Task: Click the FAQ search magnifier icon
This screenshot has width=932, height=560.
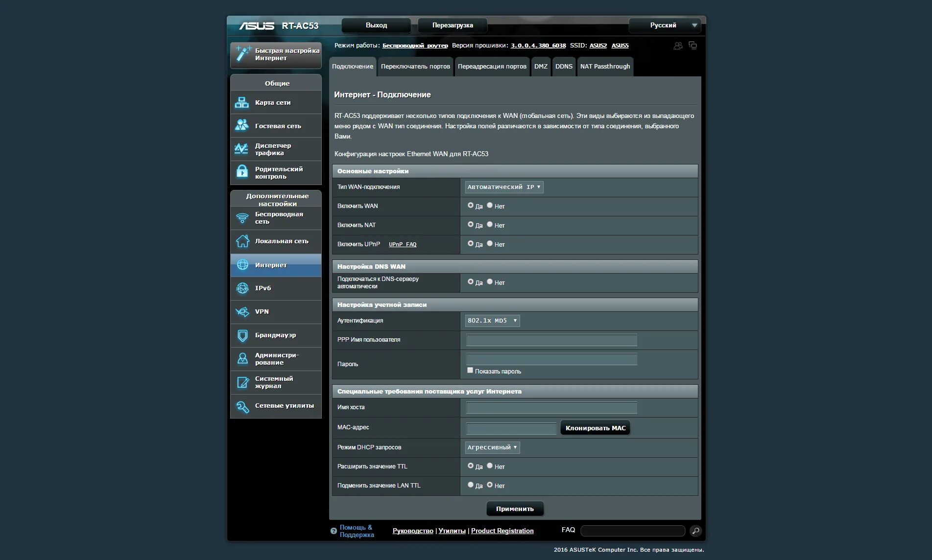Action: coord(695,531)
